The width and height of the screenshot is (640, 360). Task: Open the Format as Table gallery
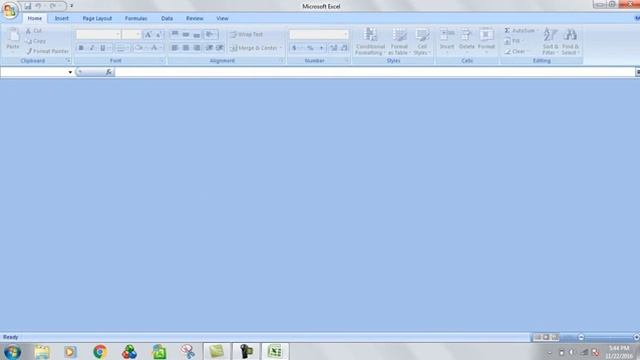[399, 41]
